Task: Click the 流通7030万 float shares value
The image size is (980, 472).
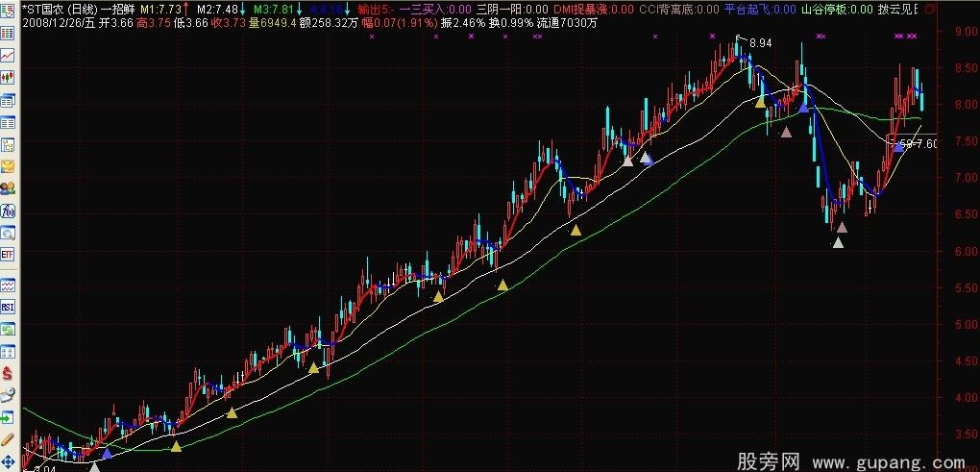Action: pos(568,23)
